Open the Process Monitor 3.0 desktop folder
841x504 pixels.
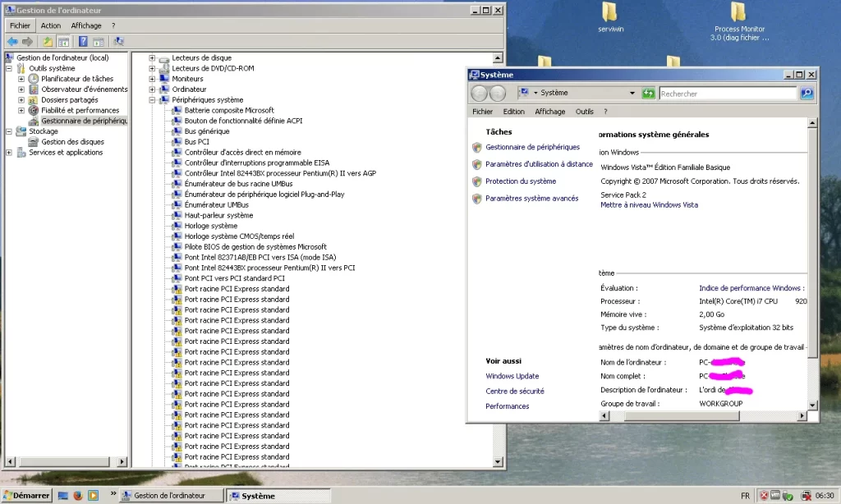(x=739, y=21)
